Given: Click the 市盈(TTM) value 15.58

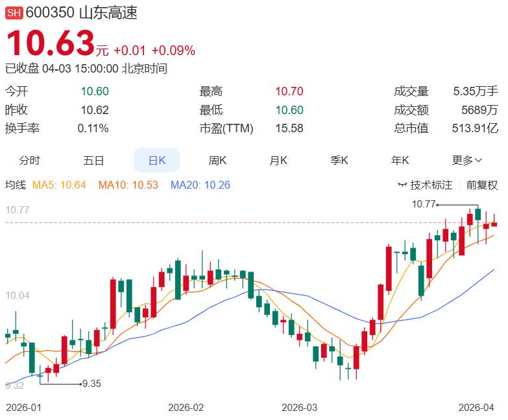Looking at the screenshot, I should click(289, 128).
